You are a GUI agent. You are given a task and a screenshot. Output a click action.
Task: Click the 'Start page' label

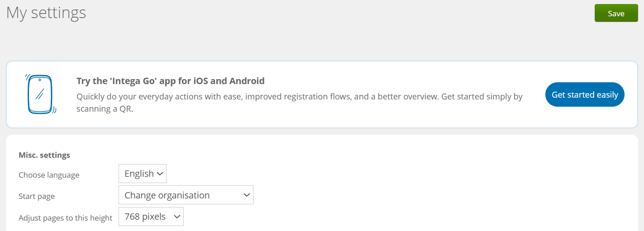[x=37, y=196]
